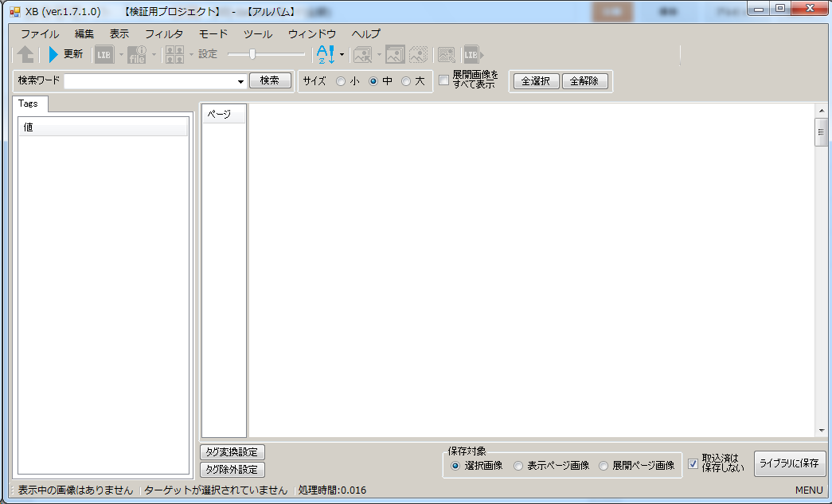Switch to the Tags tab
The image size is (832, 504).
pos(30,104)
